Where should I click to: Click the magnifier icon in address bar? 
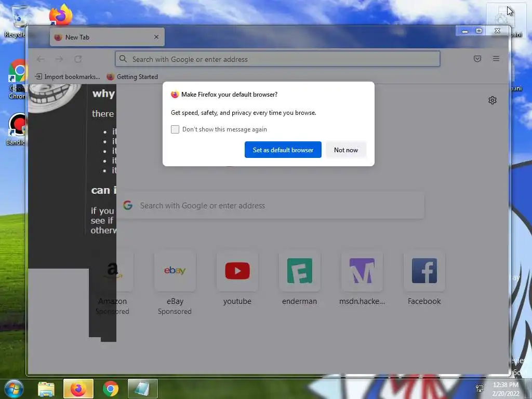(123, 59)
